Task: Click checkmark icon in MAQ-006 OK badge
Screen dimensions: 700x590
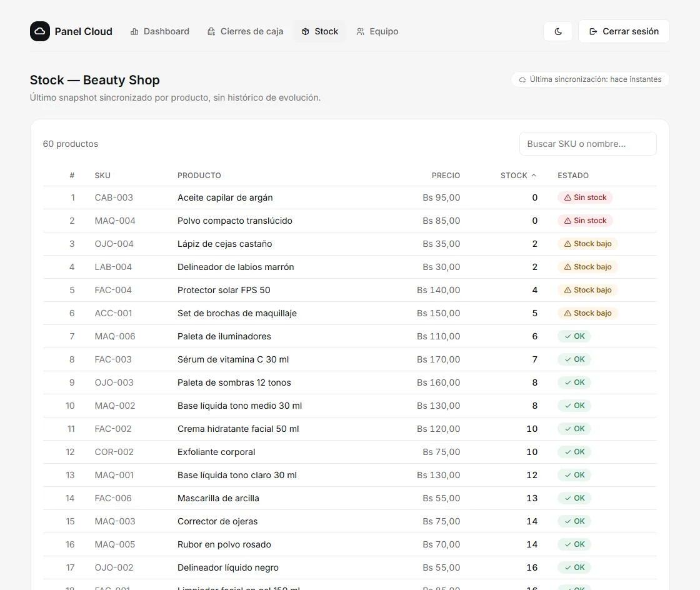Action: [567, 336]
